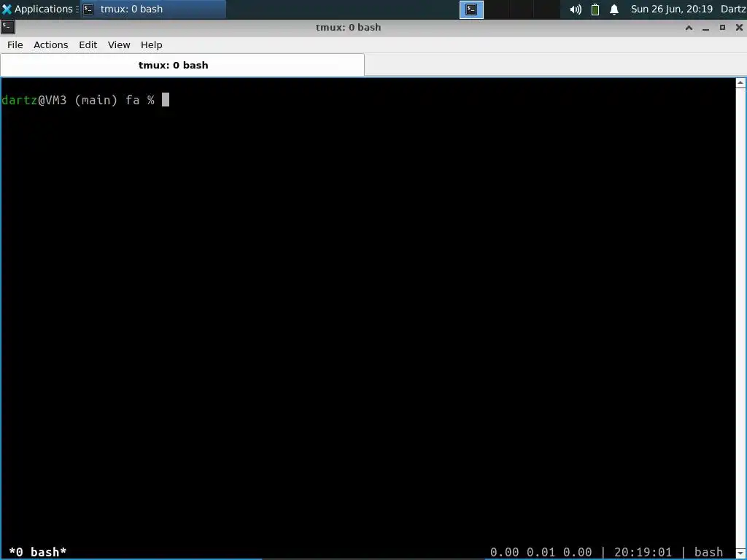
Task: Click the terminal cursor block
Action: (166, 99)
